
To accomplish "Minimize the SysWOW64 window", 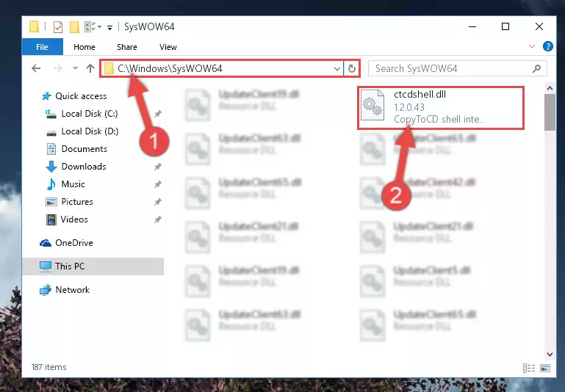I will (472, 26).
